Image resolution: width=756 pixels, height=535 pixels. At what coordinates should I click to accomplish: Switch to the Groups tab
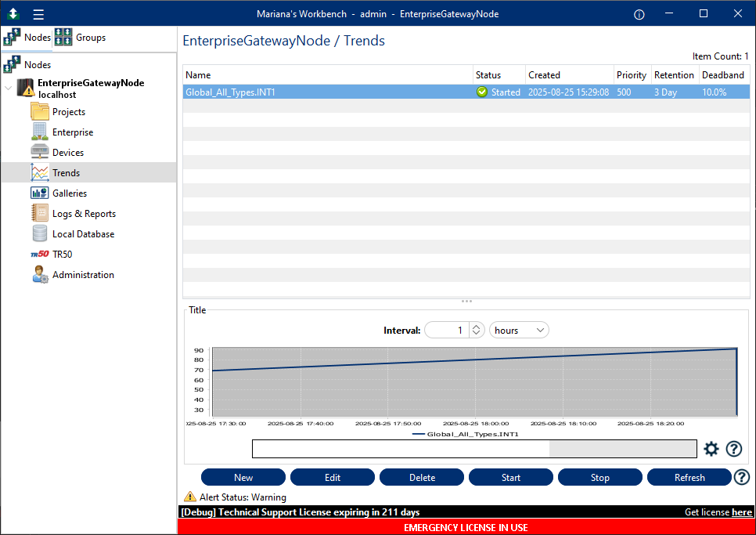[x=81, y=38]
